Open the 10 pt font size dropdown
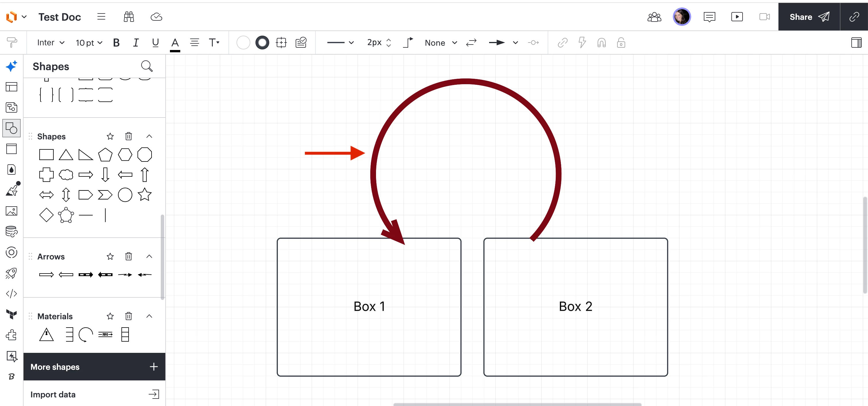Screen dimensions: 868x406 point(89,43)
